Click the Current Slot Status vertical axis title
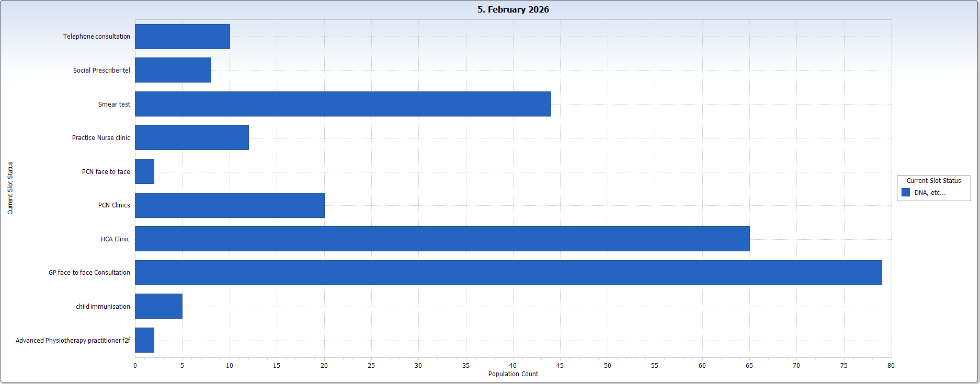 (x=10, y=188)
